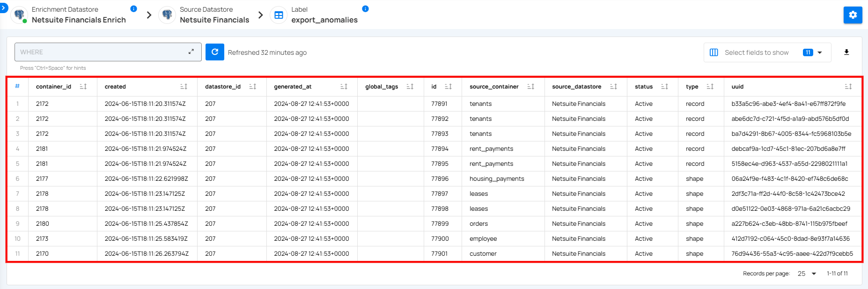Sort by datastore_id column
Image resolution: width=868 pixels, height=289 pixels.
click(x=253, y=87)
